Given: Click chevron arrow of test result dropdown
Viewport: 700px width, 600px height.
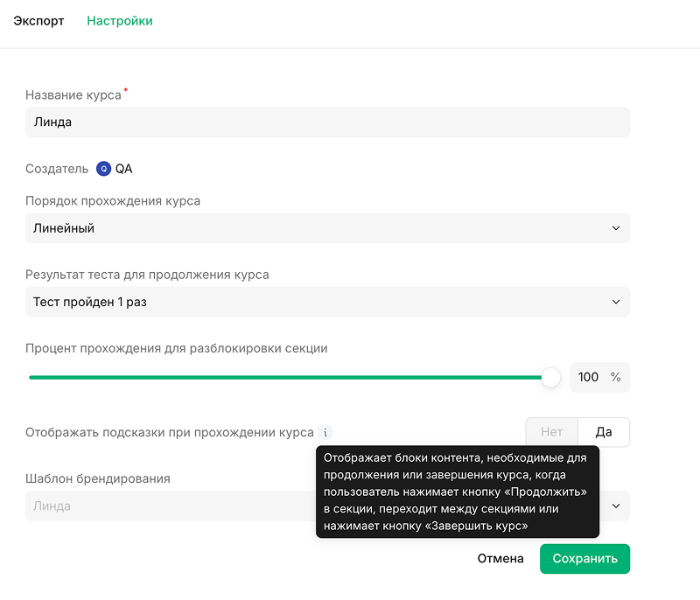Looking at the screenshot, I should 616,302.
